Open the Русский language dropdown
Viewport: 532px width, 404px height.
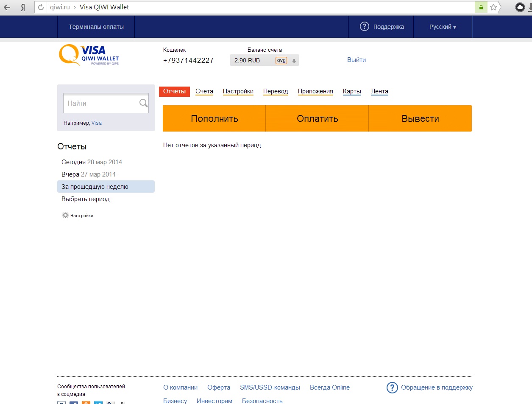coord(443,27)
